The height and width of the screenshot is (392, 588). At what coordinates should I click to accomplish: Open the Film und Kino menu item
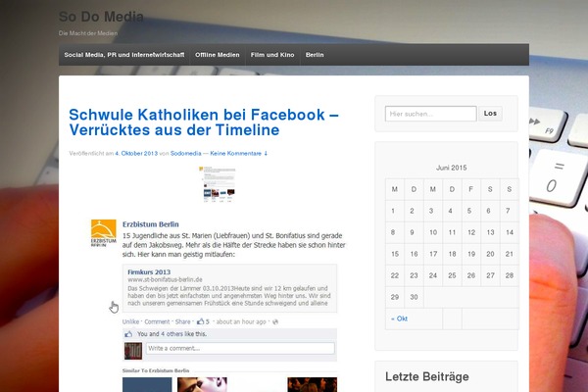272,55
